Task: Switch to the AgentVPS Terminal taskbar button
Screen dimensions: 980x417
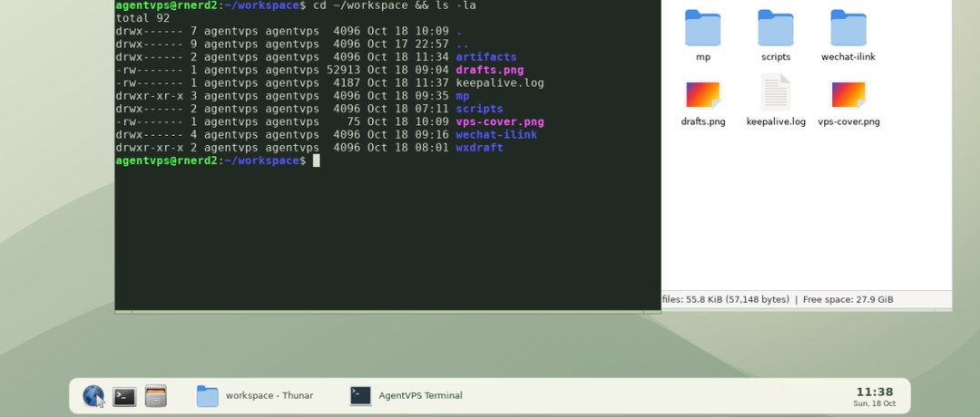Action: [x=407, y=396]
